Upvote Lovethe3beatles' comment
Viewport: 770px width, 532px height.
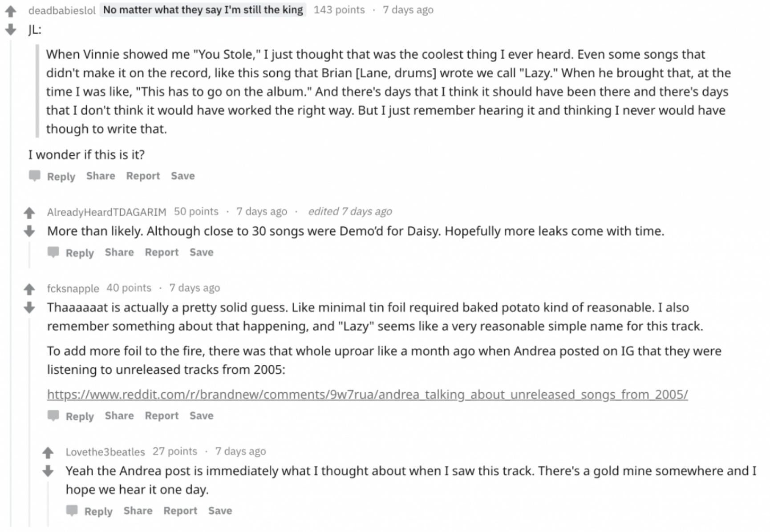coord(48,452)
